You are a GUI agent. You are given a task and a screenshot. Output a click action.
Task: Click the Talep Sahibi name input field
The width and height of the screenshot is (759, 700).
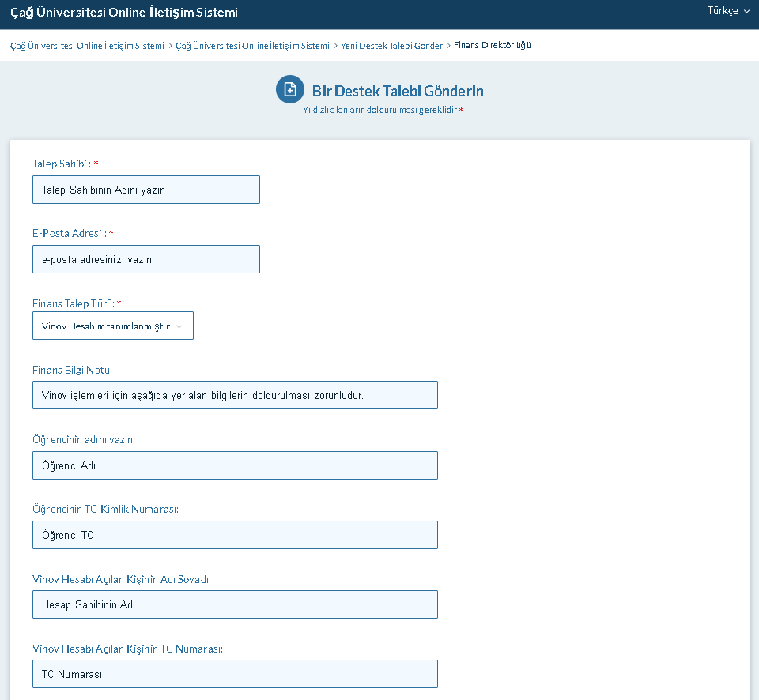click(x=146, y=190)
